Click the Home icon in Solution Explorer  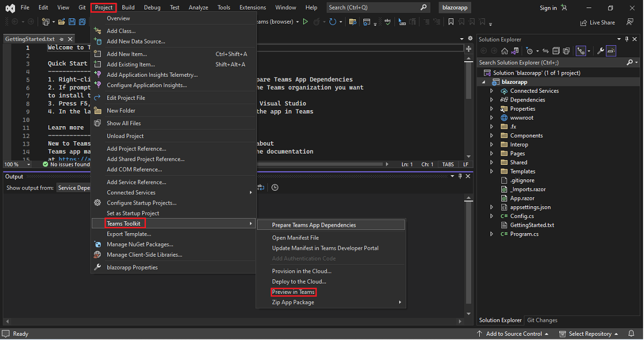tap(504, 51)
